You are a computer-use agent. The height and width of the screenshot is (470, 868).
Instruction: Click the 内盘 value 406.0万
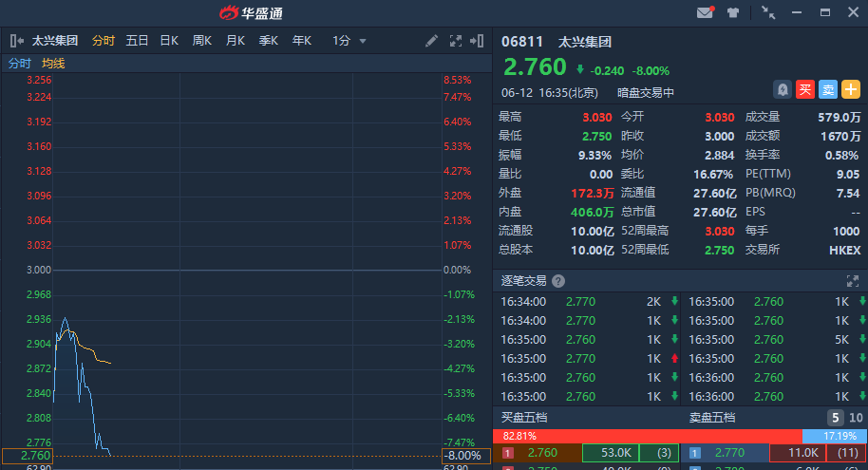[x=593, y=212]
